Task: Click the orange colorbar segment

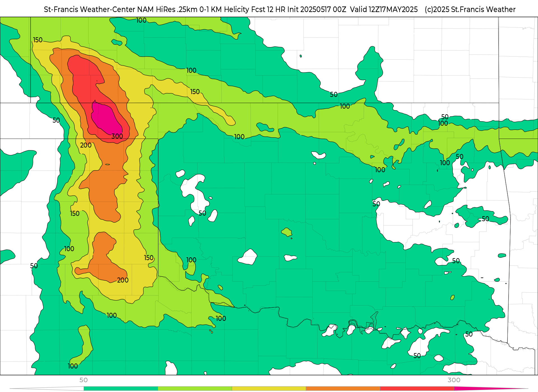Action: click(343, 389)
